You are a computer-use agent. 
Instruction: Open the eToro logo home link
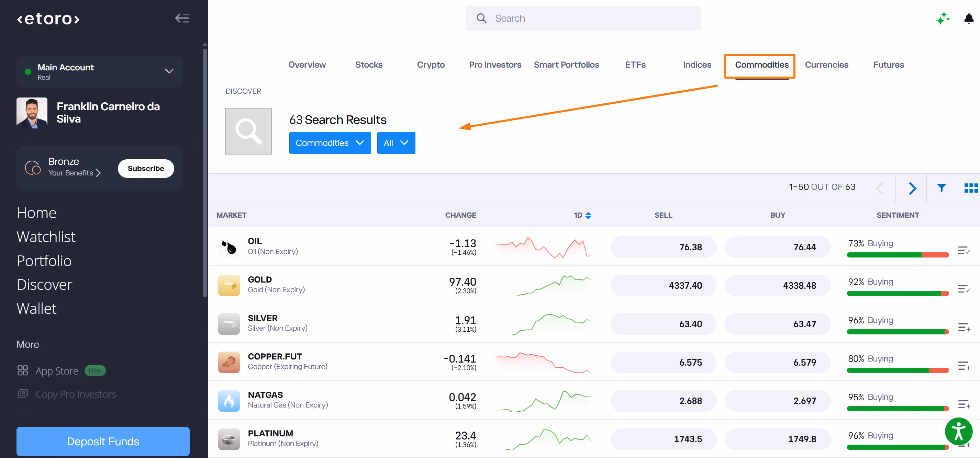pyautogui.click(x=48, y=19)
